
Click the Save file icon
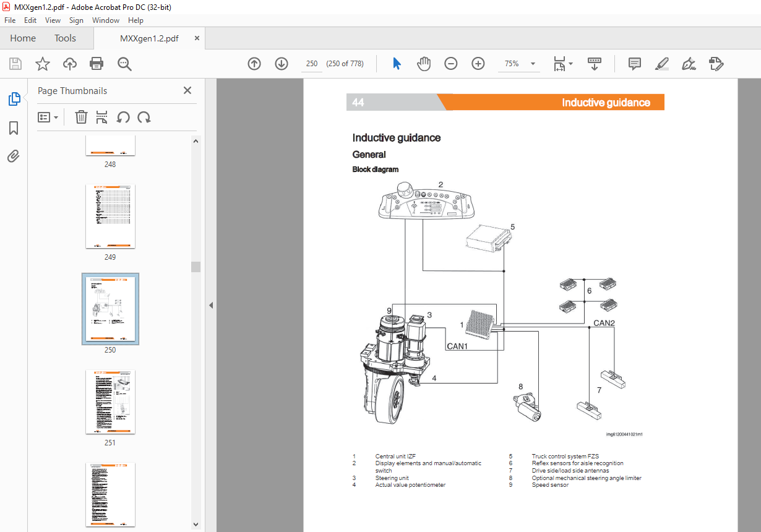pos(15,64)
